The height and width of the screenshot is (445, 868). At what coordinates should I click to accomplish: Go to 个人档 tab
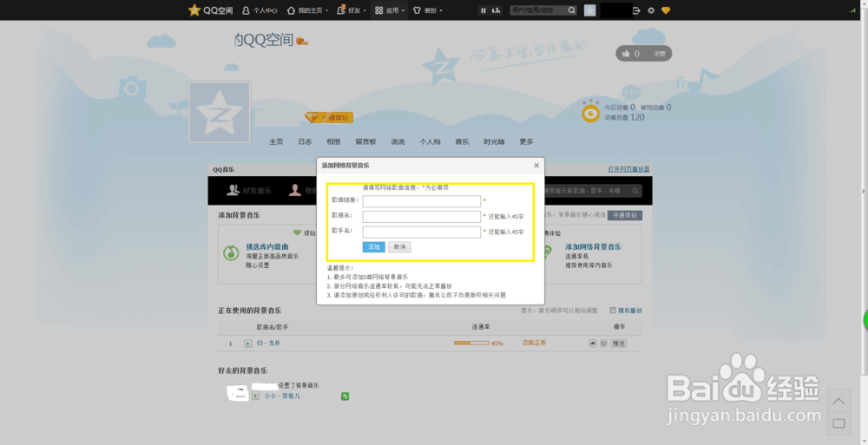(430, 141)
